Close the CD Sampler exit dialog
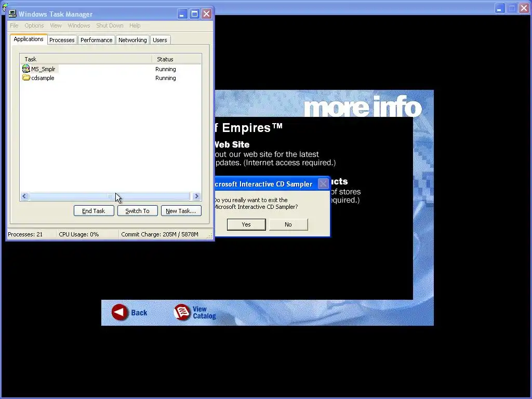This screenshot has width=532, height=399. point(323,183)
